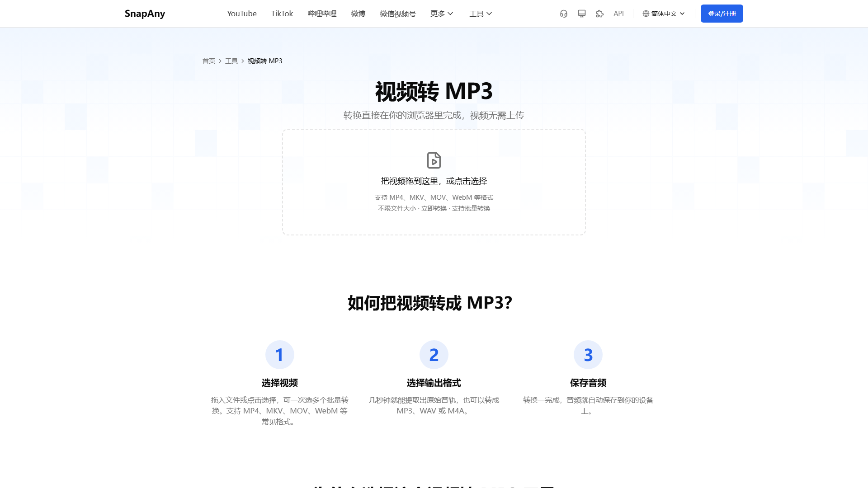Click the 支持 MP4、MKV、MOV、WebM 等格式 text

point(434,197)
